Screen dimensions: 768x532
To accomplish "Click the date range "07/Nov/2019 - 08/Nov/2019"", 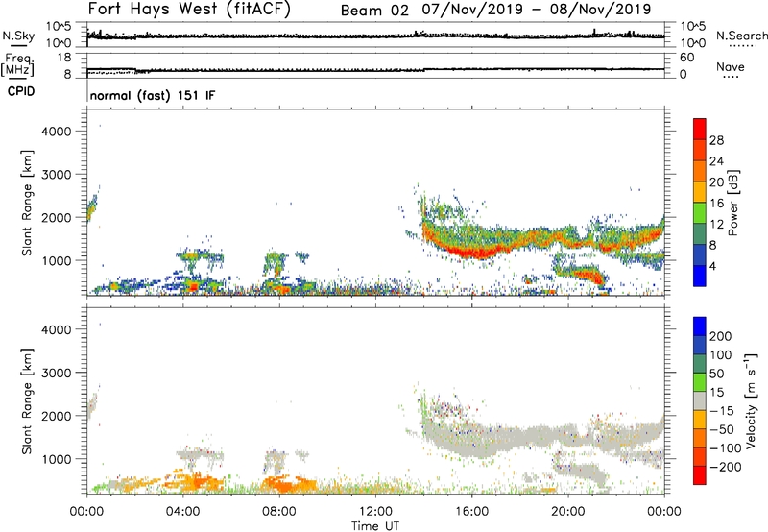I will pyautogui.click(x=537, y=10).
